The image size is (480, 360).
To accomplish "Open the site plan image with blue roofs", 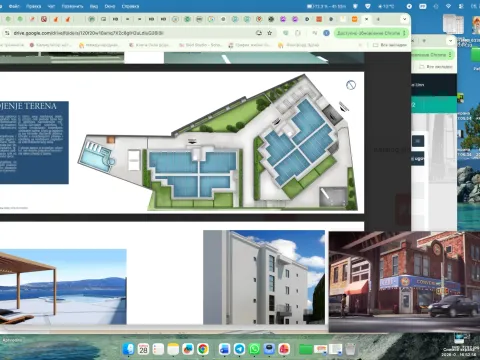I will 218,142.
